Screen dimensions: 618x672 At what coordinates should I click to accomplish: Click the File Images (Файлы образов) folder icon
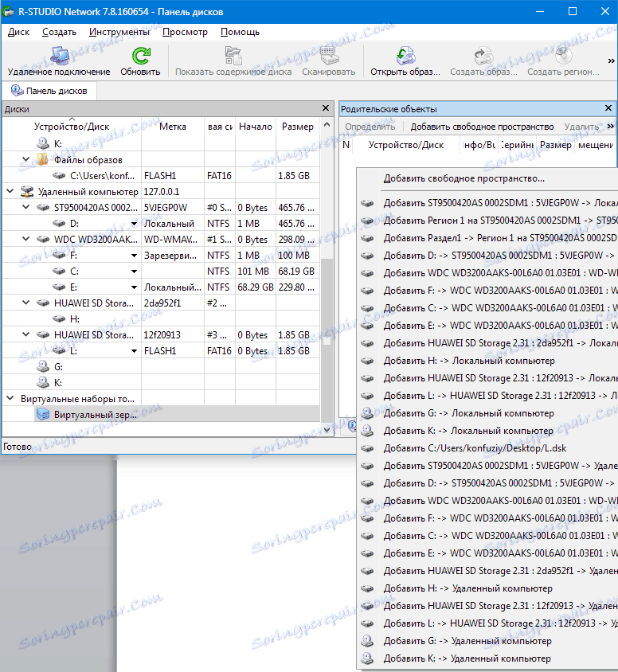pos(42,159)
